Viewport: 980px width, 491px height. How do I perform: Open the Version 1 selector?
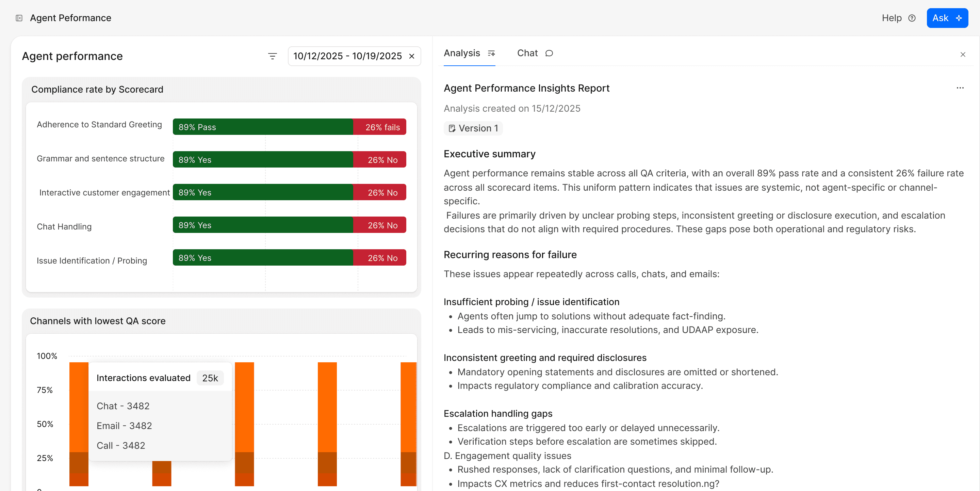pos(473,128)
